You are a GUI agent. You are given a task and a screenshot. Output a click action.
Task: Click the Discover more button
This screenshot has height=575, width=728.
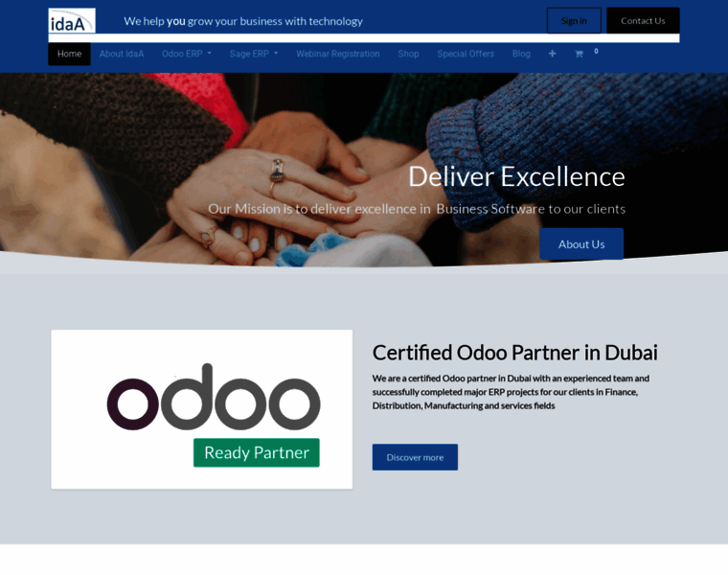click(x=415, y=457)
